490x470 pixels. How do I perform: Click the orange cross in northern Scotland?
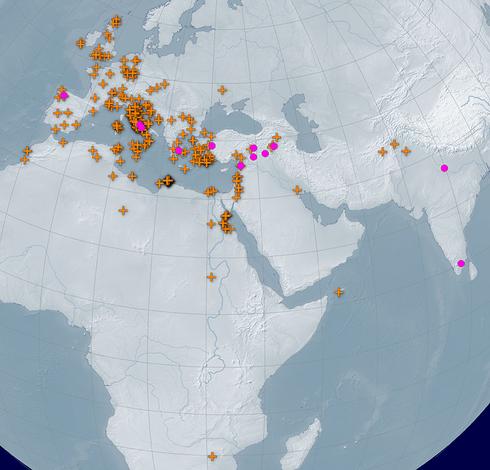pos(116,22)
